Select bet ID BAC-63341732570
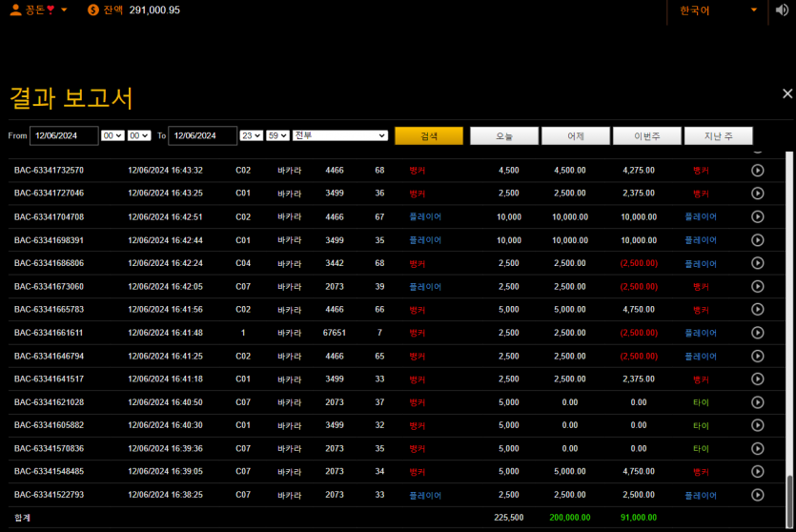Viewport: 796px width, 532px height. 49,170
